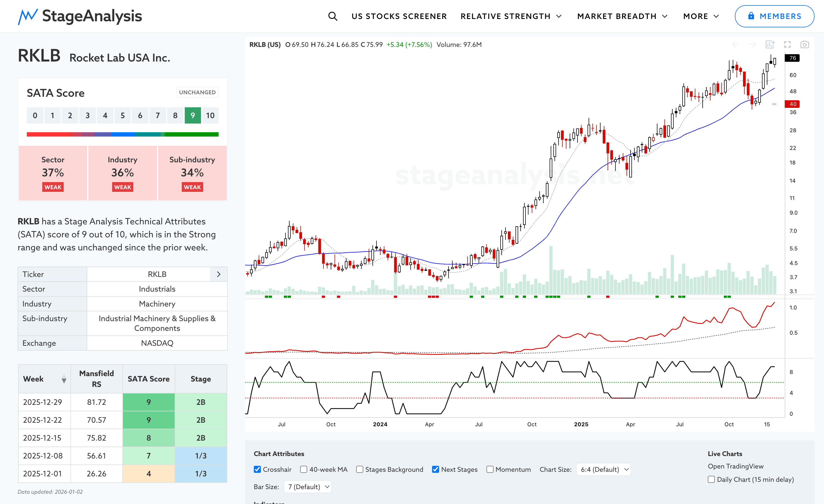Viewport: 824px width, 504px height.
Task: Disable the Crosshair checkbox
Action: pos(257,469)
